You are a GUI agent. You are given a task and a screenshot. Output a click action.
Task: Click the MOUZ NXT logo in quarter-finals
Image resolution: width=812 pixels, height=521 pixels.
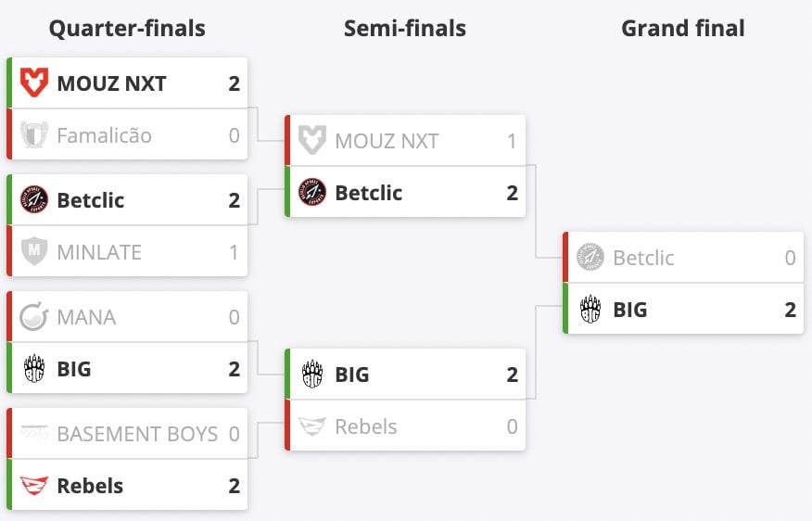[34, 83]
